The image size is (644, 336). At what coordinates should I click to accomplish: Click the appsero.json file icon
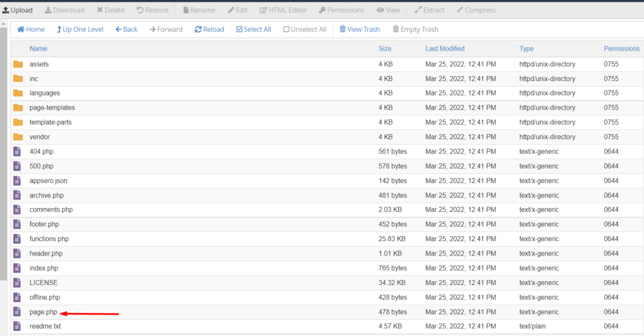(x=17, y=181)
